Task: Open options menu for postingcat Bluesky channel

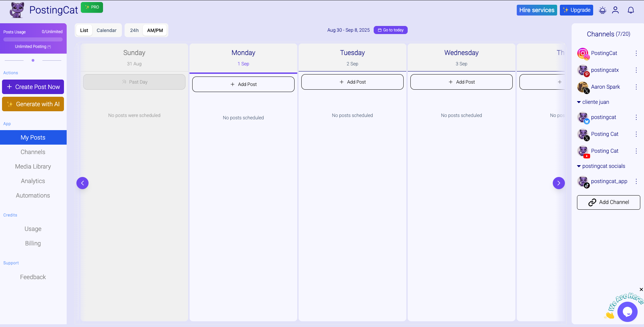Action: pyautogui.click(x=636, y=117)
